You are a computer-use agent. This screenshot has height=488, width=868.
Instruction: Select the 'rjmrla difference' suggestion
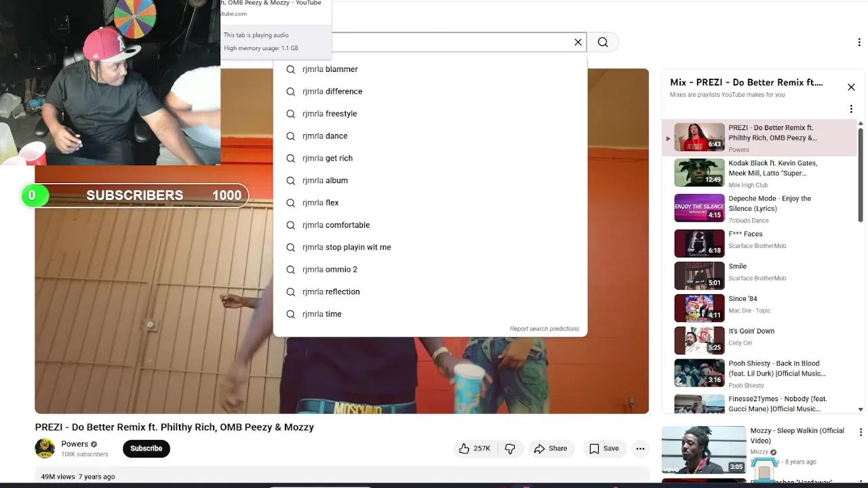[x=430, y=91]
